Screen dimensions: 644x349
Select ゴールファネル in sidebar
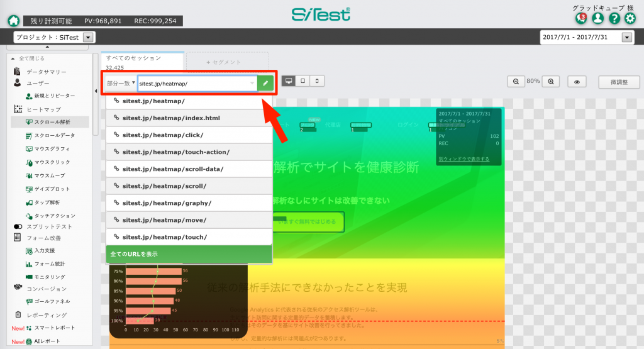(48, 301)
